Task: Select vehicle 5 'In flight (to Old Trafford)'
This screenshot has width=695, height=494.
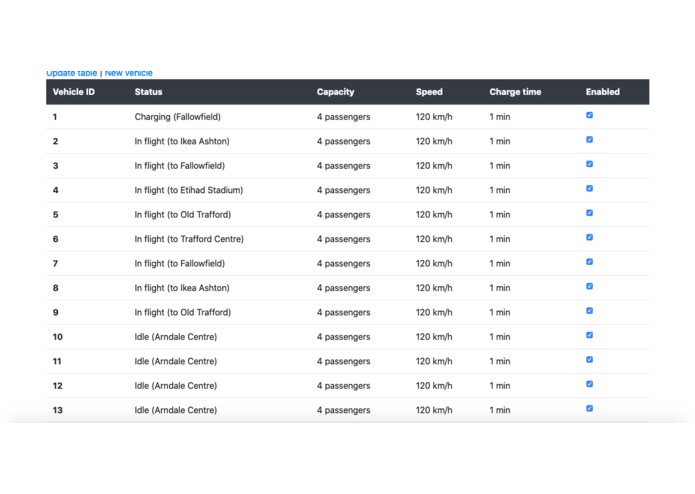Action: point(183,214)
